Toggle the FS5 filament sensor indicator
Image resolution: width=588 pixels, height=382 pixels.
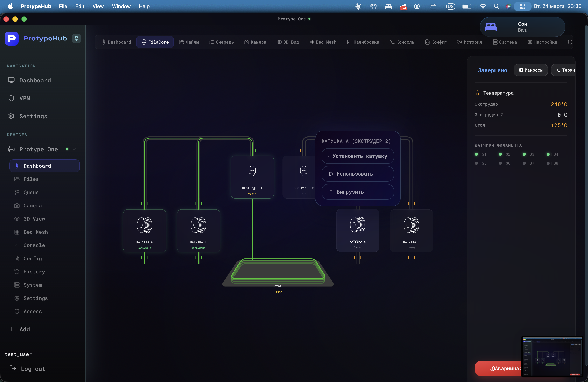tap(476, 163)
